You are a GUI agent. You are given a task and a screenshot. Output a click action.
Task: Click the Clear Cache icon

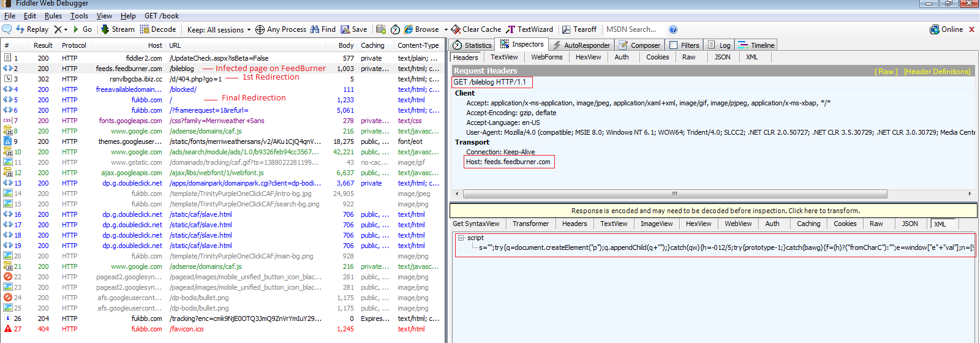coord(456,29)
